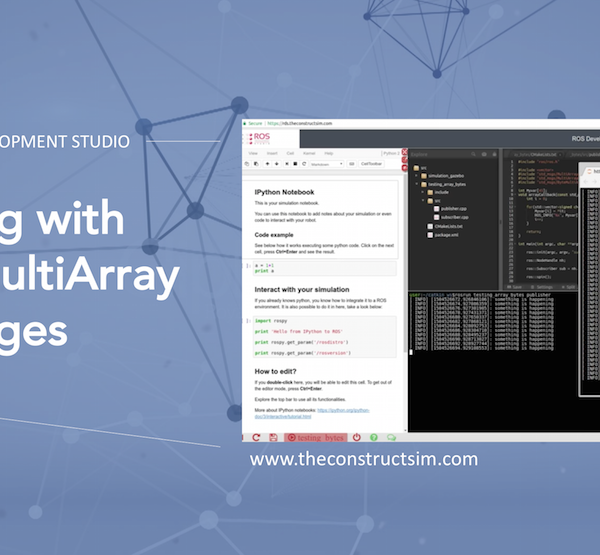This screenshot has width=600, height=555.
Task: Click the red edit icon beside notebook
Action: (404, 160)
